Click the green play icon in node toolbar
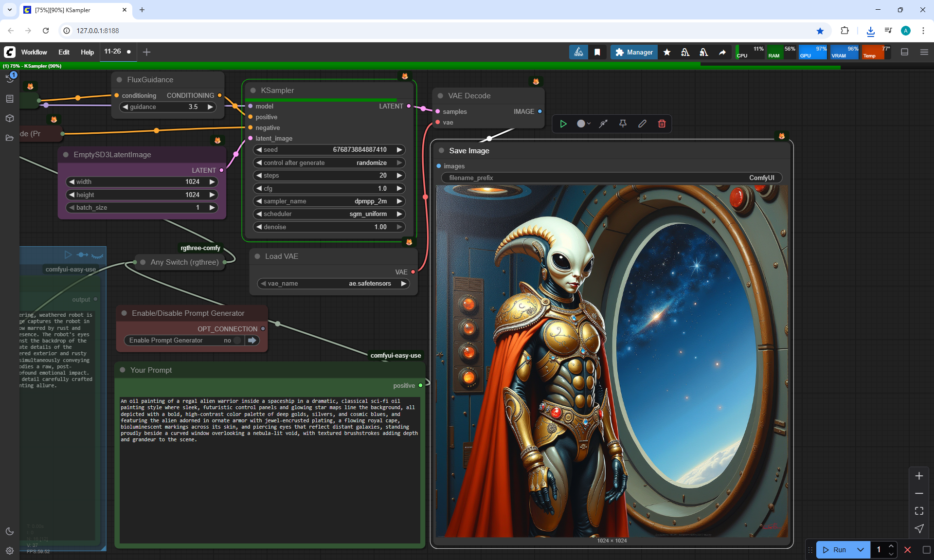The height and width of the screenshot is (560, 934). pos(563,124)
